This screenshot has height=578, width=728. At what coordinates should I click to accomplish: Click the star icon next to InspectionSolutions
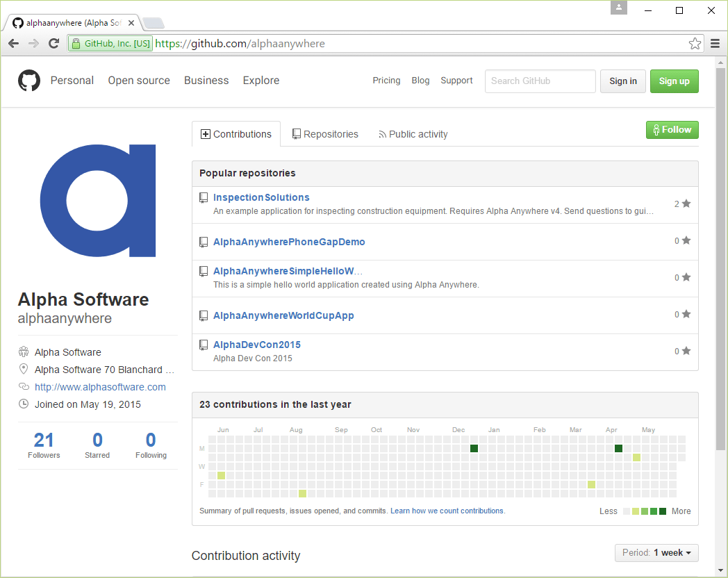[686, 204]
